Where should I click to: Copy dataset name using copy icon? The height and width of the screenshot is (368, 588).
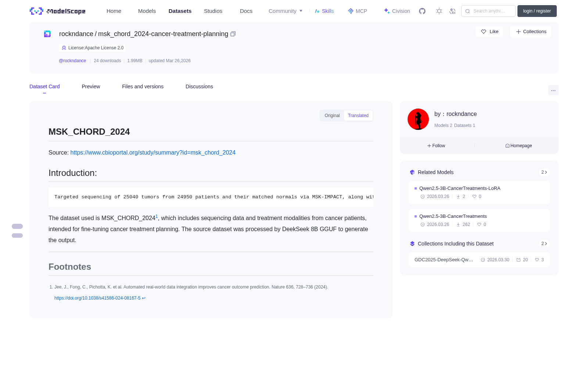[x=233, y=34]
